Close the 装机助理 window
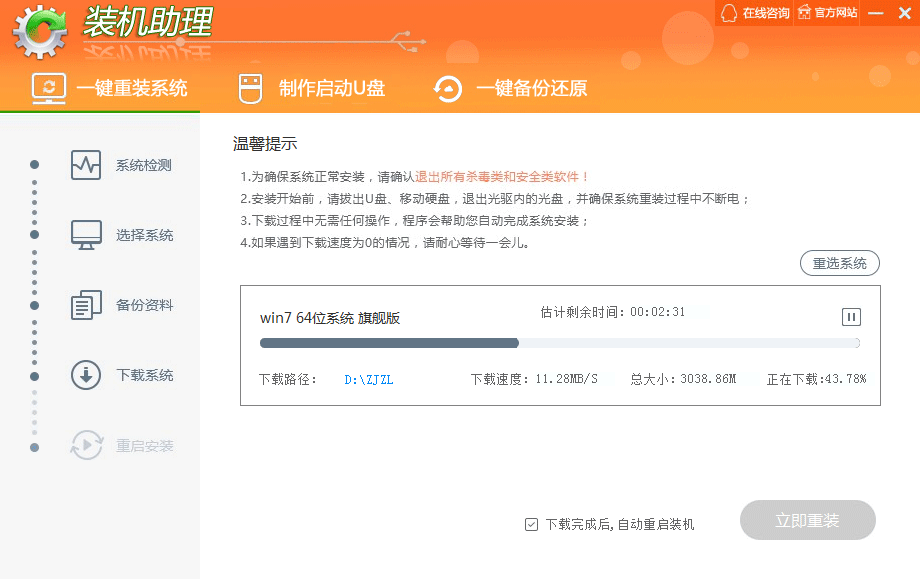Viewport: 920px width, 579px height. [905, 13]
